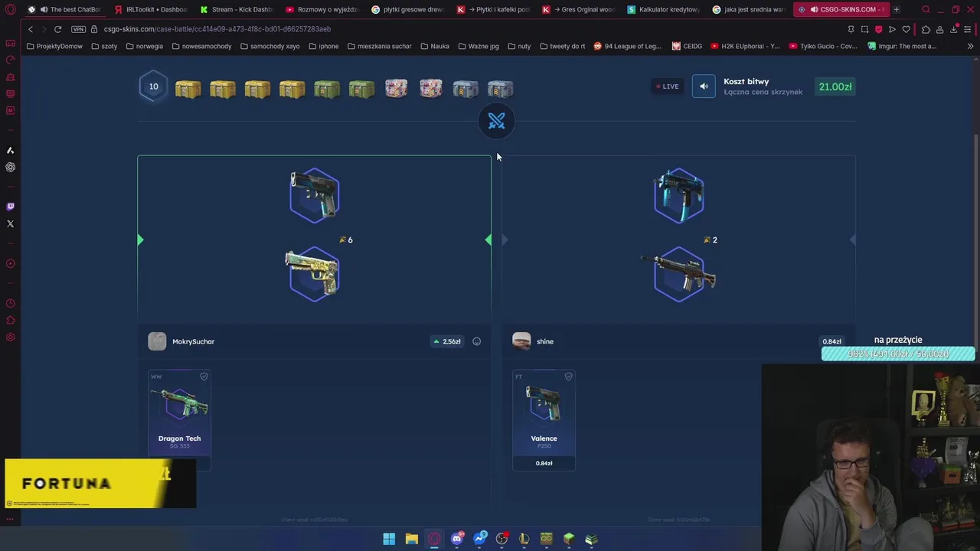Open the Windows Start menu
The height and width of the screenshot is (551, 980).
coord(389,539)
